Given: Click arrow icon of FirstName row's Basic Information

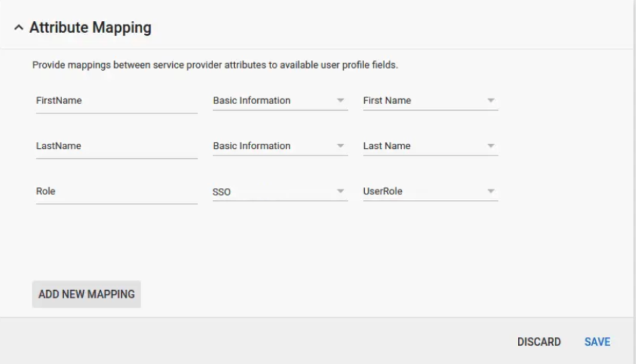Looking at the screenshot, I should pyautogui.click(x=340, y=101).
